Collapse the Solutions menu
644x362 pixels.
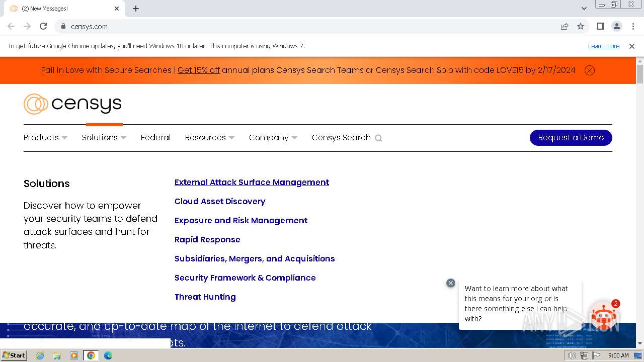point(104,137)
